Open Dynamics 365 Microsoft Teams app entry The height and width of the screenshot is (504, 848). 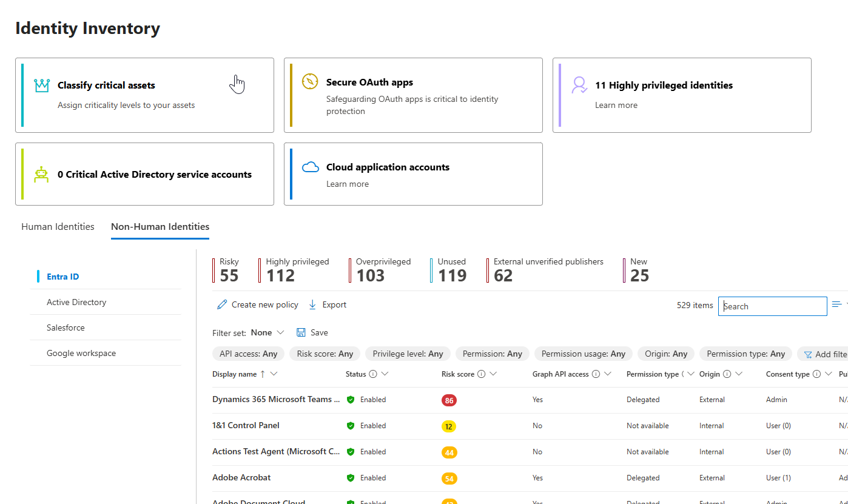(x=276, y=399)
